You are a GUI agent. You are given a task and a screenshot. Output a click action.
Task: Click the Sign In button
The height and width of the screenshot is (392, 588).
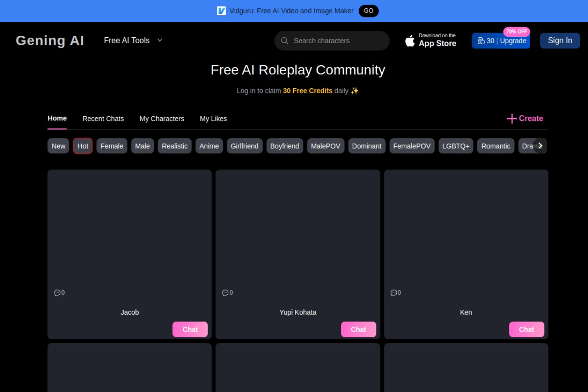pos(560,40)
